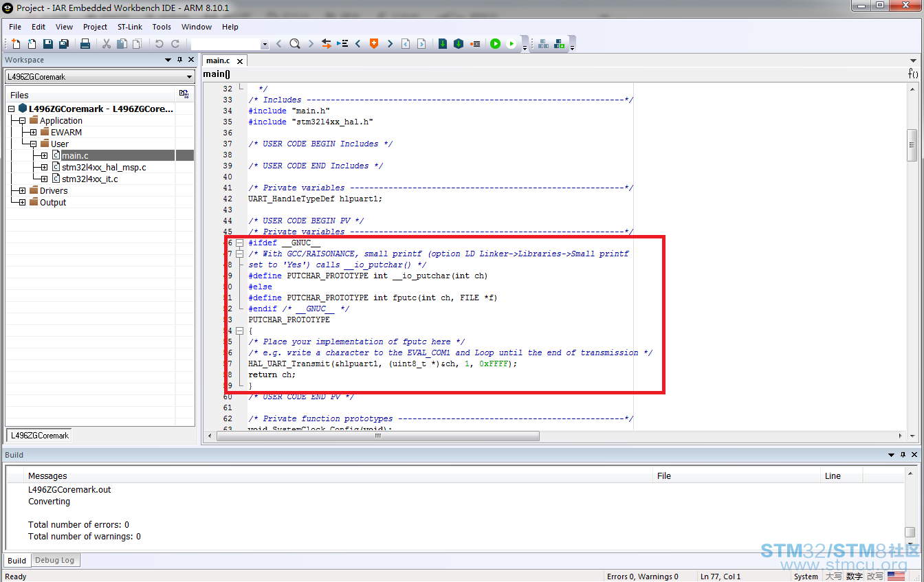Select stm32l4xx_hal_msp.c in the file tree
The image size is (924, 582).
[104, 167]
